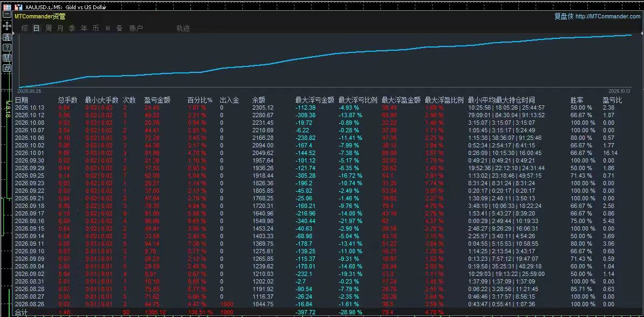Switch to the 综 summary tab
The width and height of the screenshot is (644, 317).
tap(25, 29)
